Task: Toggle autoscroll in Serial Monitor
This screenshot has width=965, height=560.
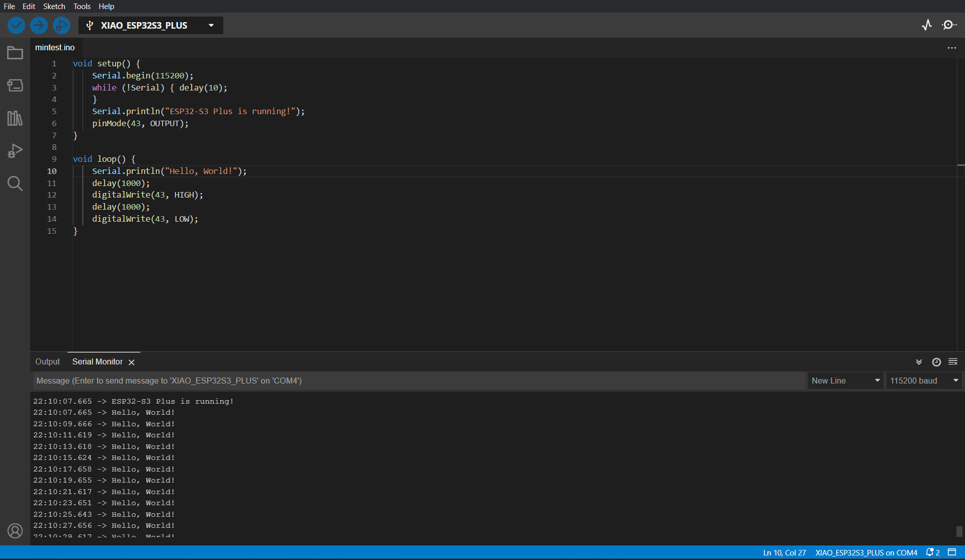Action: tap(919, 362)
